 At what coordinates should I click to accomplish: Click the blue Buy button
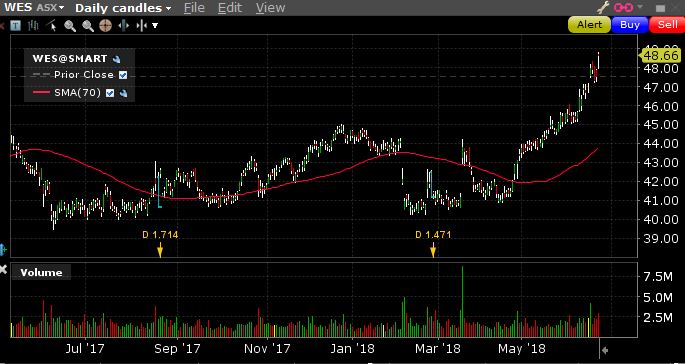[630, 25]
